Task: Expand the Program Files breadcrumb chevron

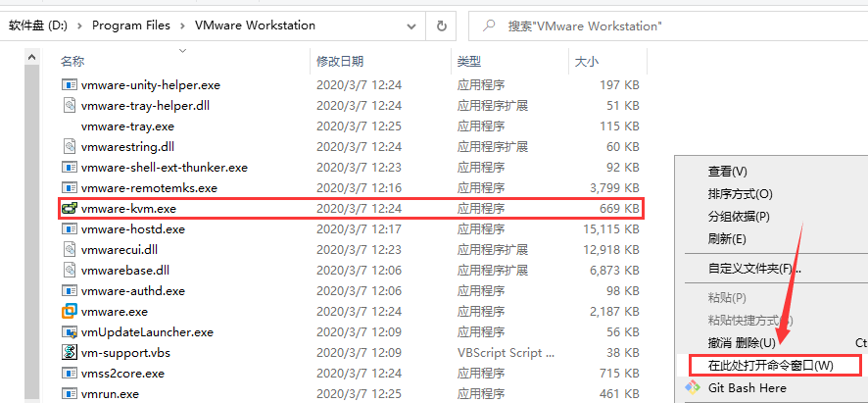Action: point(182,25)
